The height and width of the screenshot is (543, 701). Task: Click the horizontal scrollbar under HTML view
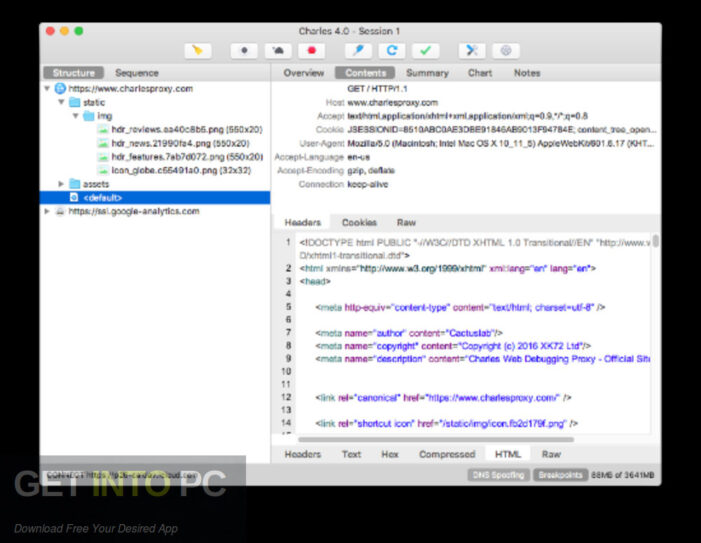coord(436,439)
